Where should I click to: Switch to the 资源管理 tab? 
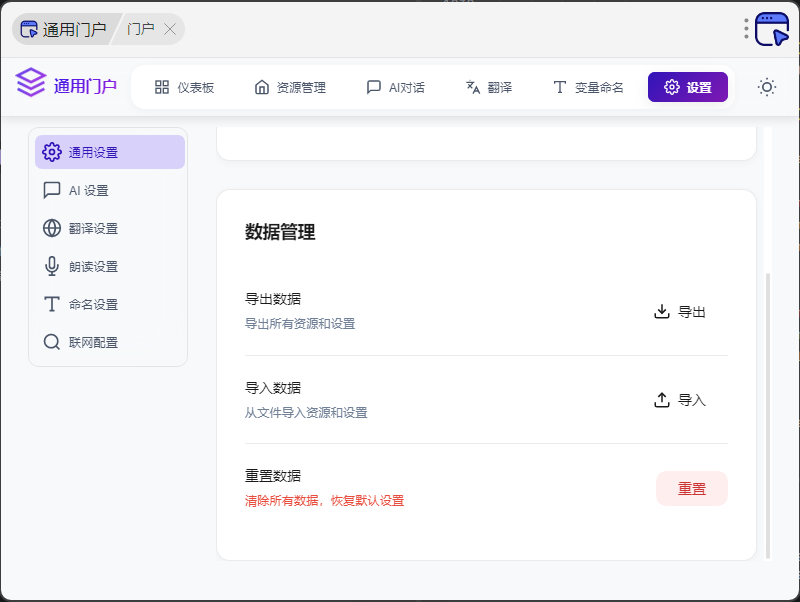[x=290, y=87]
